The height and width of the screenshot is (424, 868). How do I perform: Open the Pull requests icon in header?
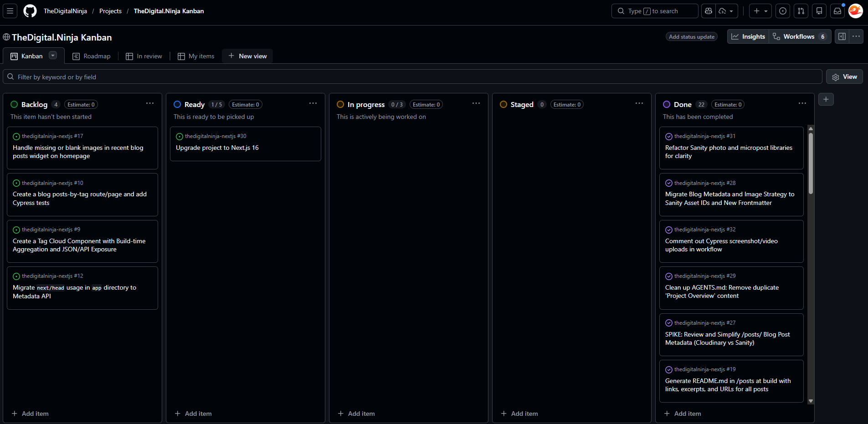[801, 11]
